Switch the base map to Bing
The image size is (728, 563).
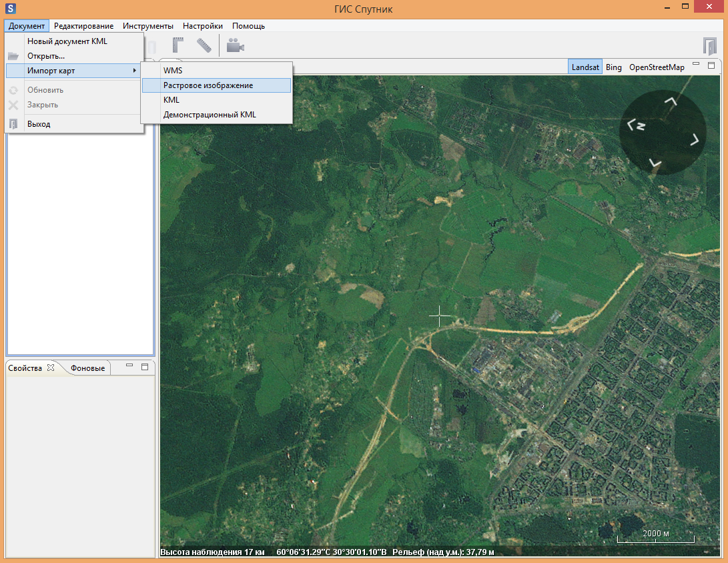point(613,67)
